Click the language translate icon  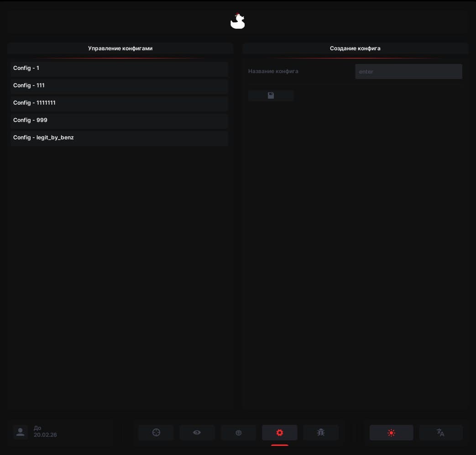[440, 432]
